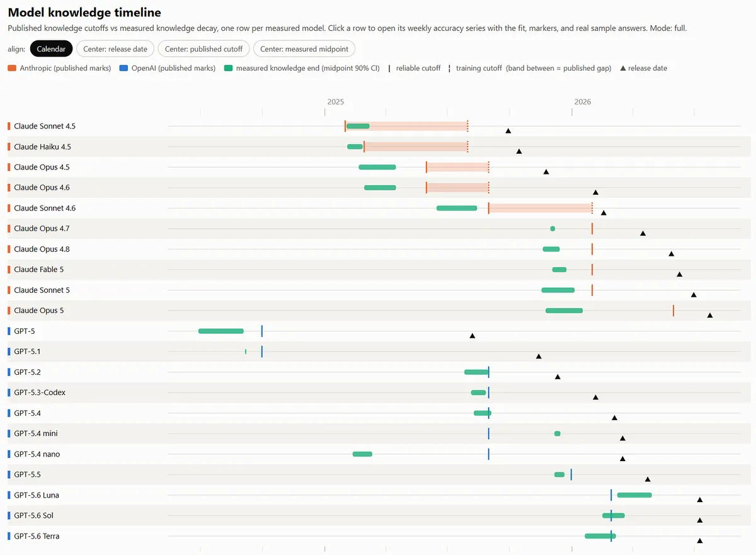Screen dimensions: 756x555
Task: Click the release date triangle for GPT-5.5
Action: tap(648, 479)
